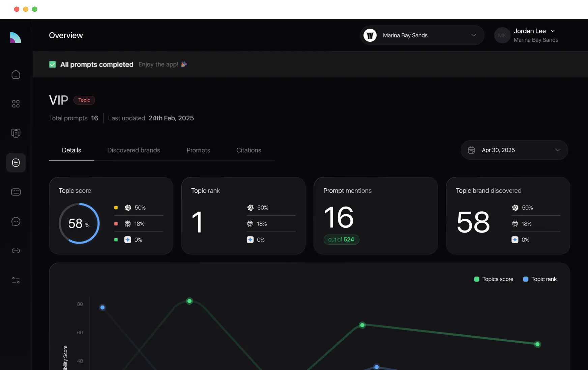Open the Apr 30, 2025 date dropdown
The image size is (588, 370).
click(514, 150)
